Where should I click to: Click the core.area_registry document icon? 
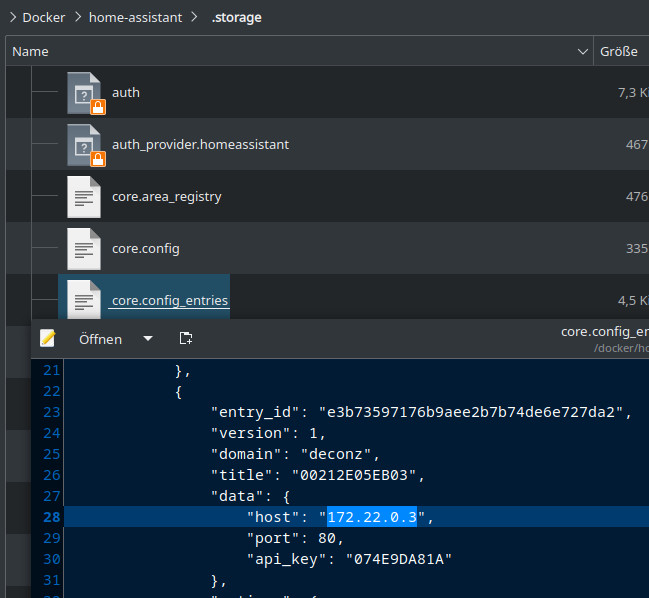click(85, 197)
